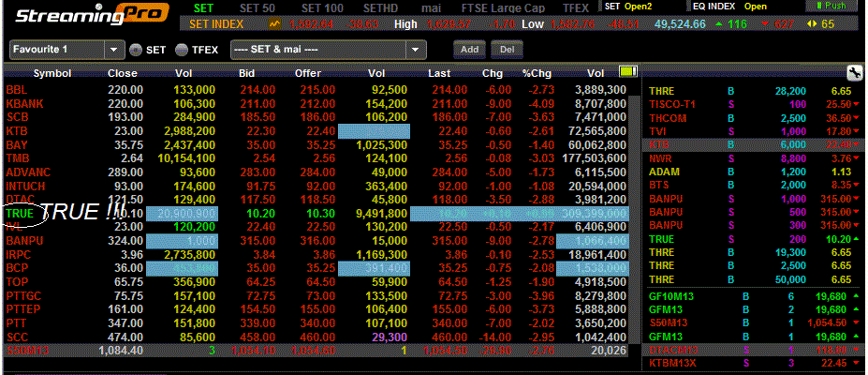Select the SCB symbol
Image resolution: width=868 pixels, height=375 pixels.
17,117
